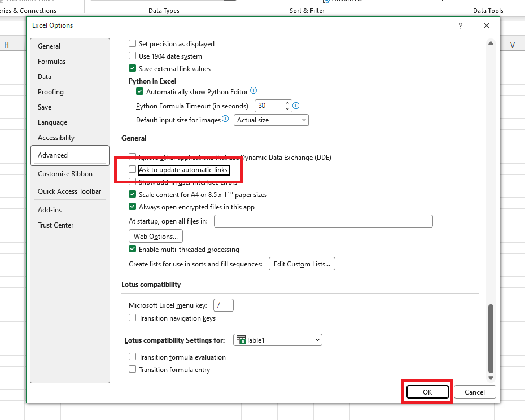
Task: Click the At startup open all files field
Action: click(x=323, y=221)
